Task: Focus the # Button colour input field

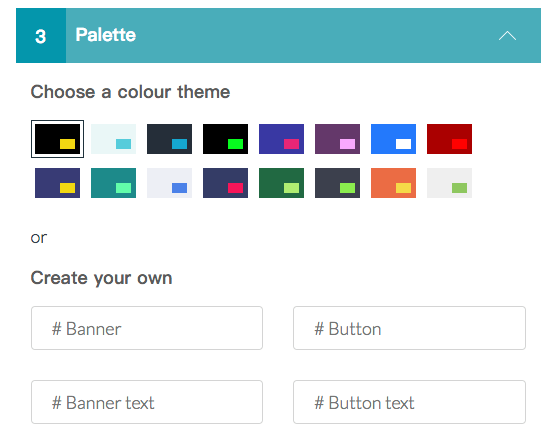Action: pos(409,328)
